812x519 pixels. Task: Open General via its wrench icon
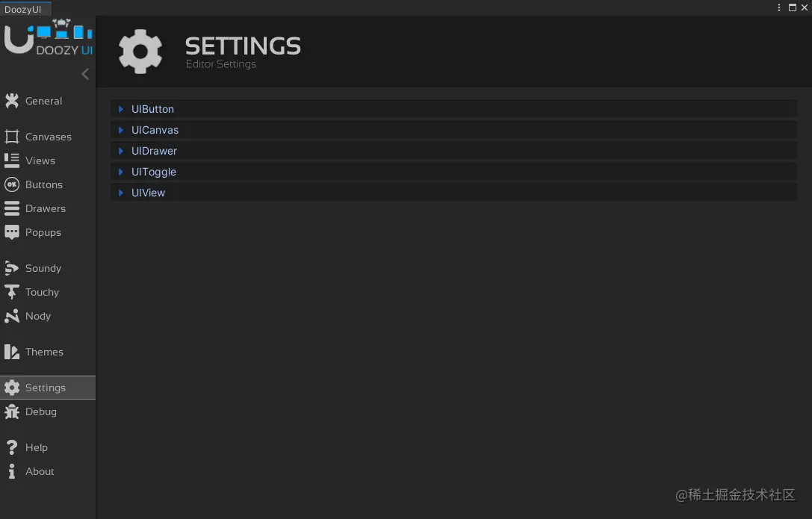coord(11,101)
